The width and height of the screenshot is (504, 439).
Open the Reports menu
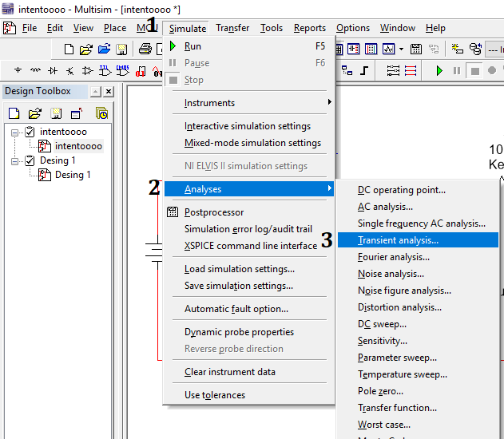[x=310, y=28]
